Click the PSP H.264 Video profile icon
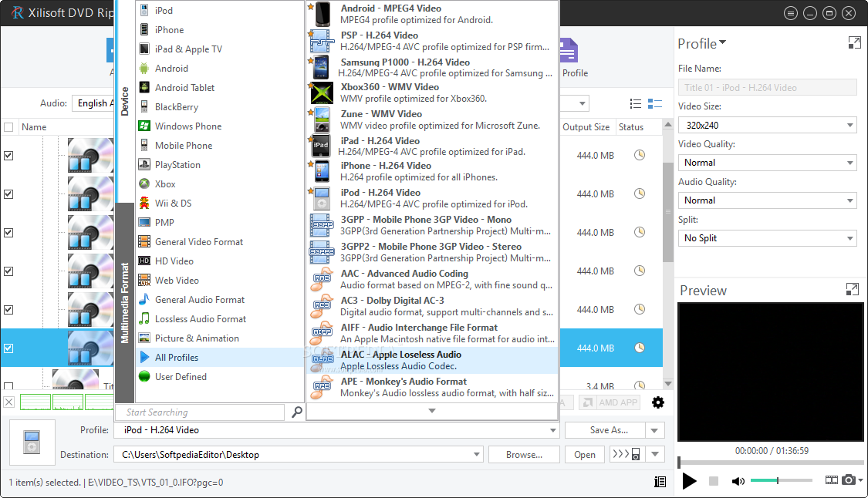 (321, 41)
